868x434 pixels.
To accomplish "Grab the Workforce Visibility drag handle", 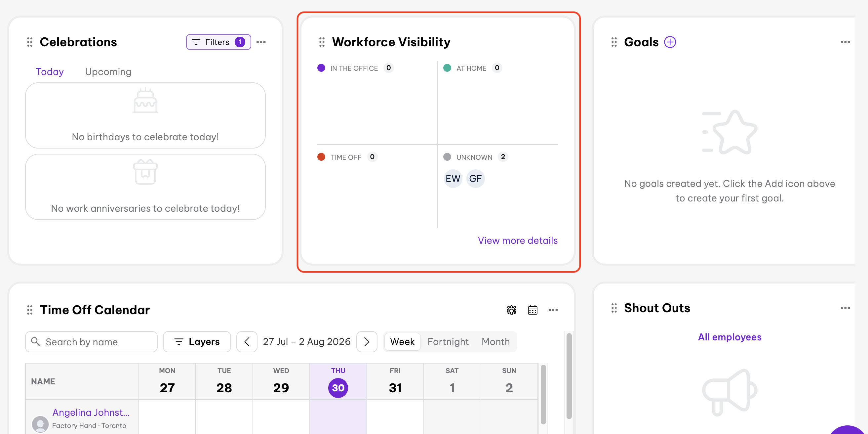I will click(x=322, y=42).
